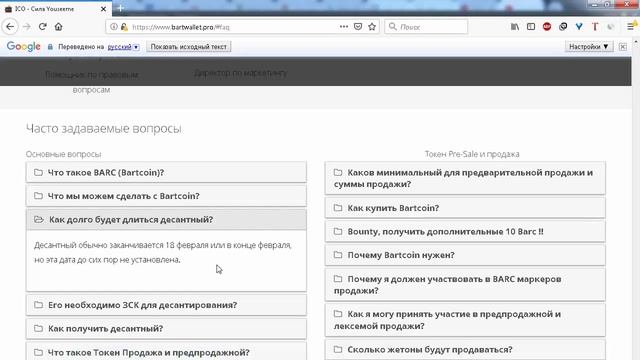The width and height of the screenshot is (640, 360).
Task: Open the home page icon
Action: point(58,27)
